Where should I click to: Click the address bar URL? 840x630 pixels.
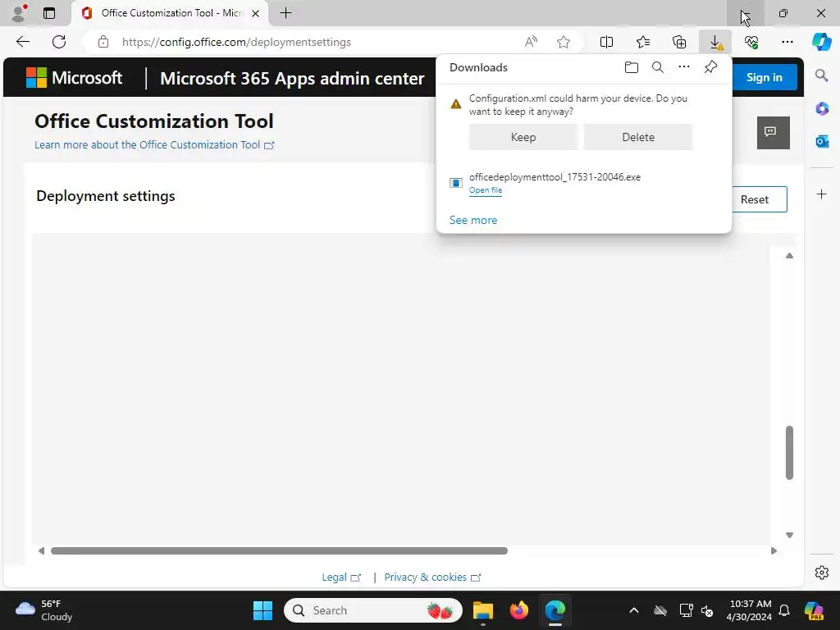(236, 42)
